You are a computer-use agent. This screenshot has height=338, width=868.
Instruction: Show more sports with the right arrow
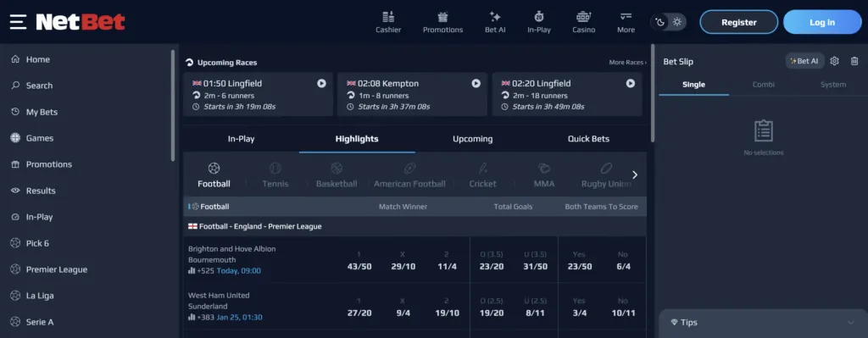pos(635,175)
